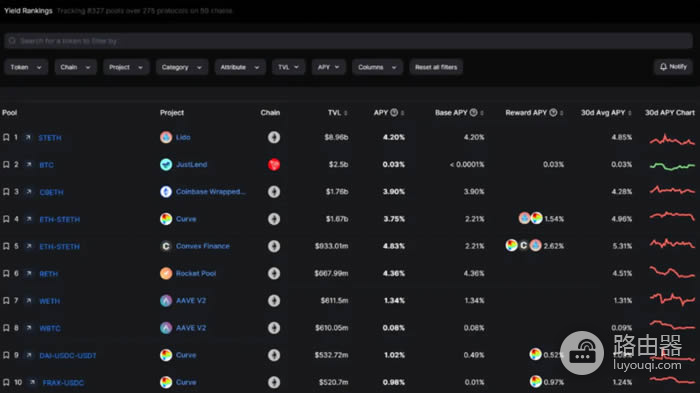This screenshot has width=700, height=393.
Task: Open the Lido project link
Action: [x=183, y=137]
